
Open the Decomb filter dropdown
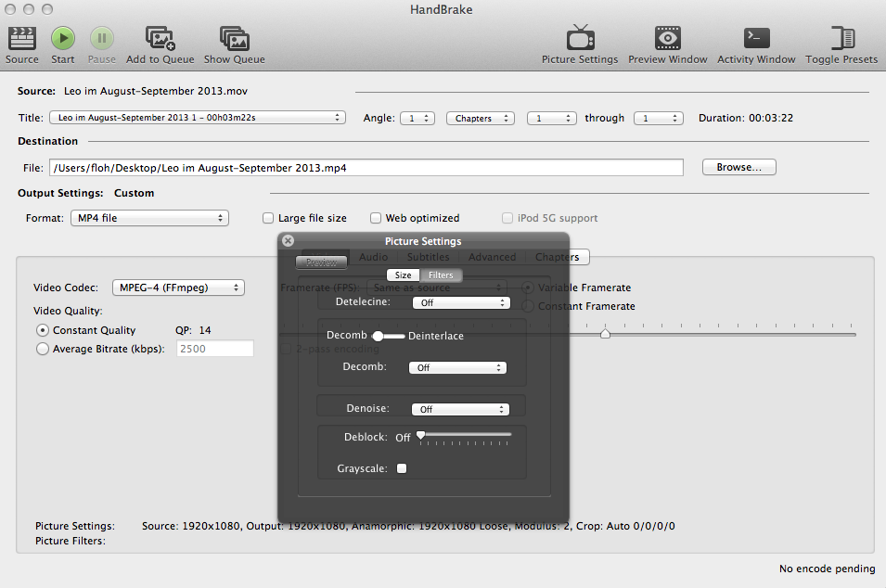[457, 367]
